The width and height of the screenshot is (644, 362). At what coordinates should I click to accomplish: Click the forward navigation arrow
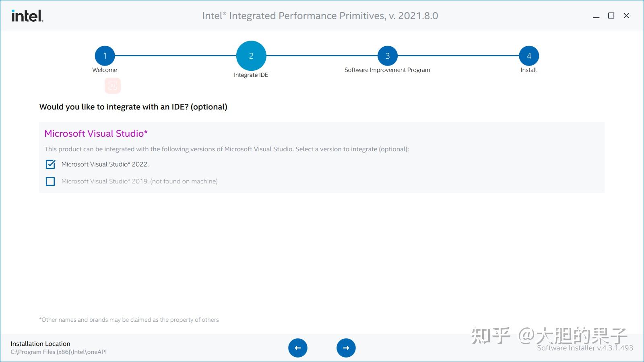point(346,348)
